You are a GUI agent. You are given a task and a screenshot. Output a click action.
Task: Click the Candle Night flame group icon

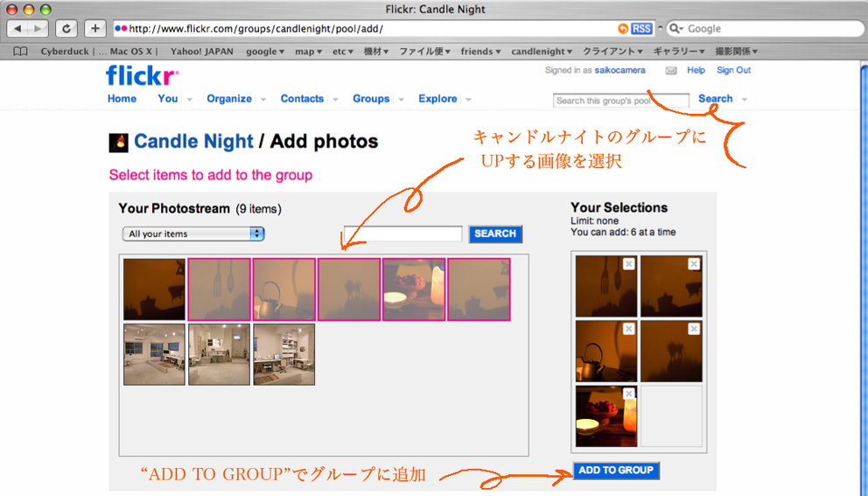tap(118, 142)
